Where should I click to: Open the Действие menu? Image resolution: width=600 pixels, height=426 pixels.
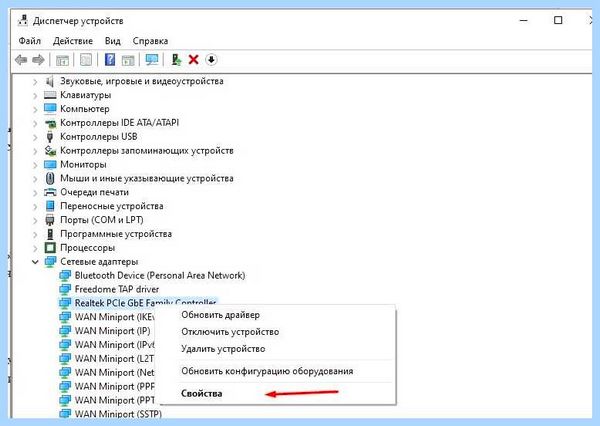(73, 41)
